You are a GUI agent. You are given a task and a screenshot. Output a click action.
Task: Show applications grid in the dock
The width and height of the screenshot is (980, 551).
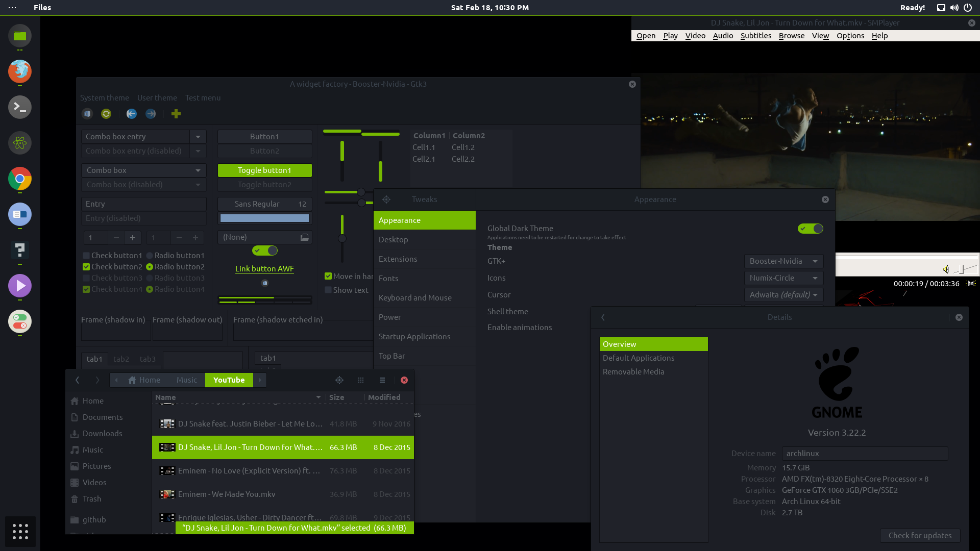[x=20, y=532]
